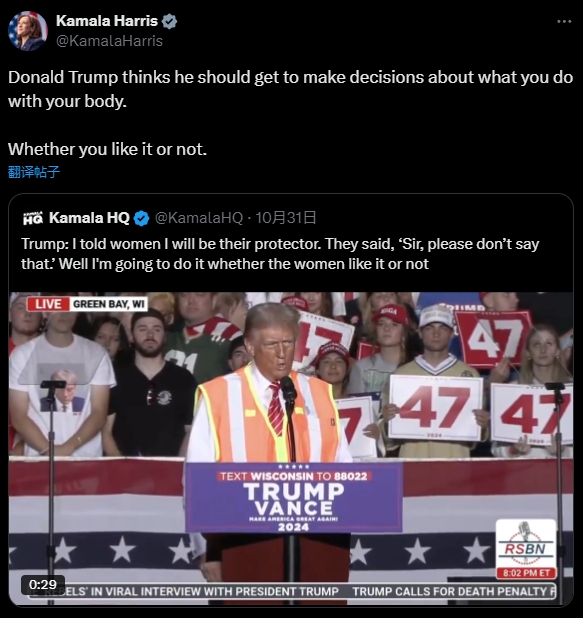The image size is (583, 618).
Task: Click the 0:29 video duration badge
Action: [43, 584]
